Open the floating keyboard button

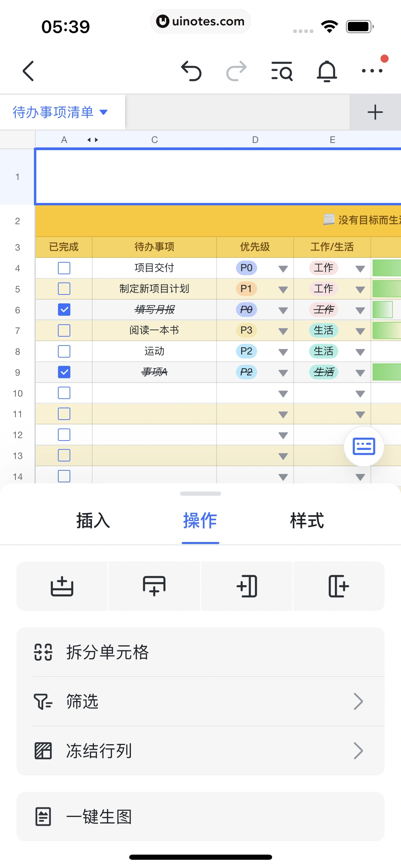click(364, 446)
